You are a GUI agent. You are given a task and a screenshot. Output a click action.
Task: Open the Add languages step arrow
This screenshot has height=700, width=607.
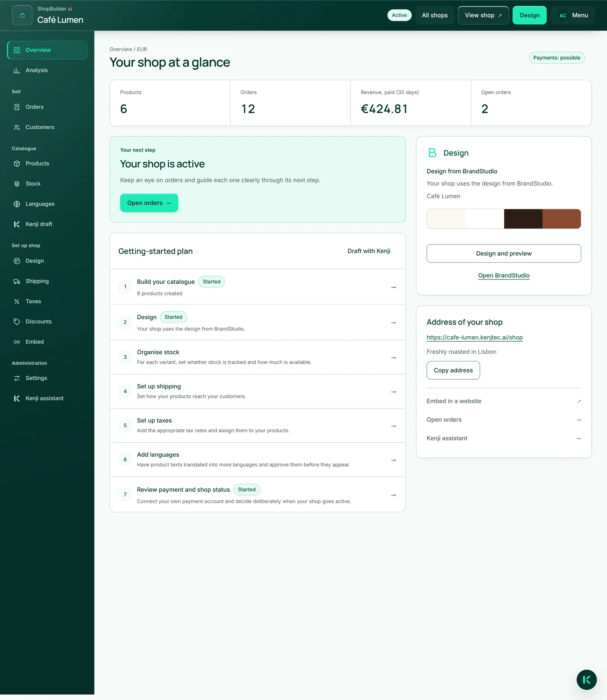point(393,460)
